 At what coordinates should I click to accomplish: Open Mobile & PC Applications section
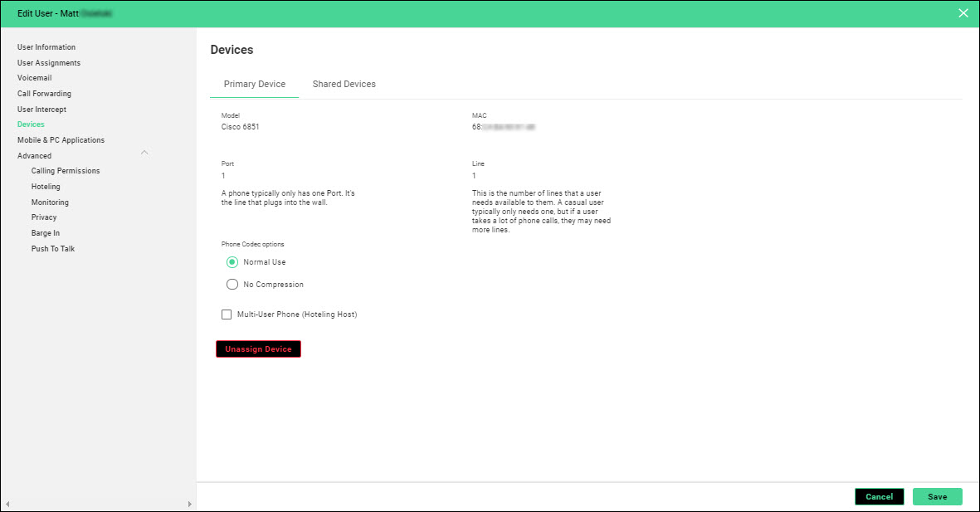pos(61,140)
